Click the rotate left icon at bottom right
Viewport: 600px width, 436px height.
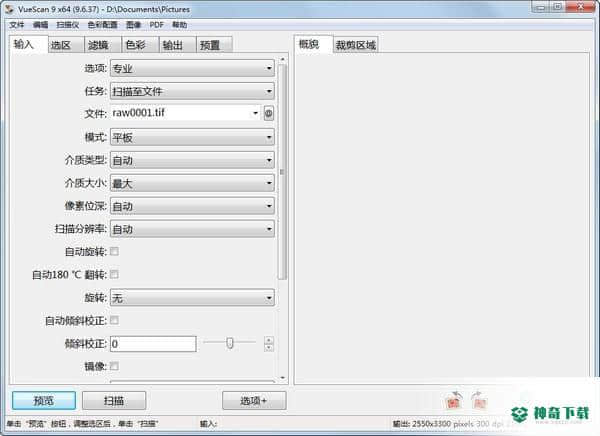click(453, 400)
